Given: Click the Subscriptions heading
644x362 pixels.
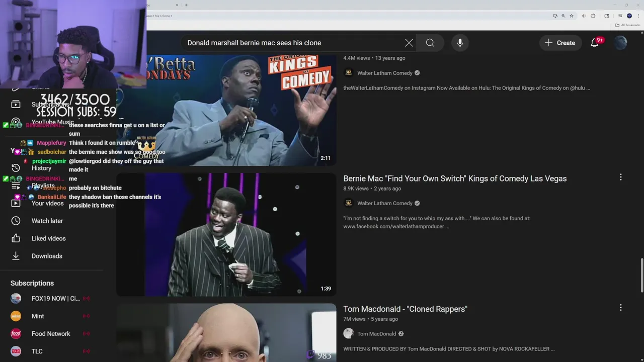Looking at the screenshot, I should 32,283.
